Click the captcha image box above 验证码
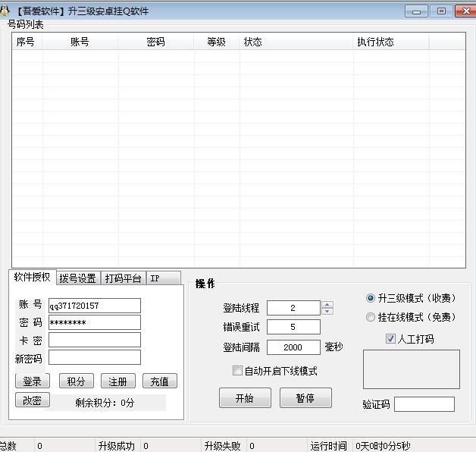 point(412,369)
